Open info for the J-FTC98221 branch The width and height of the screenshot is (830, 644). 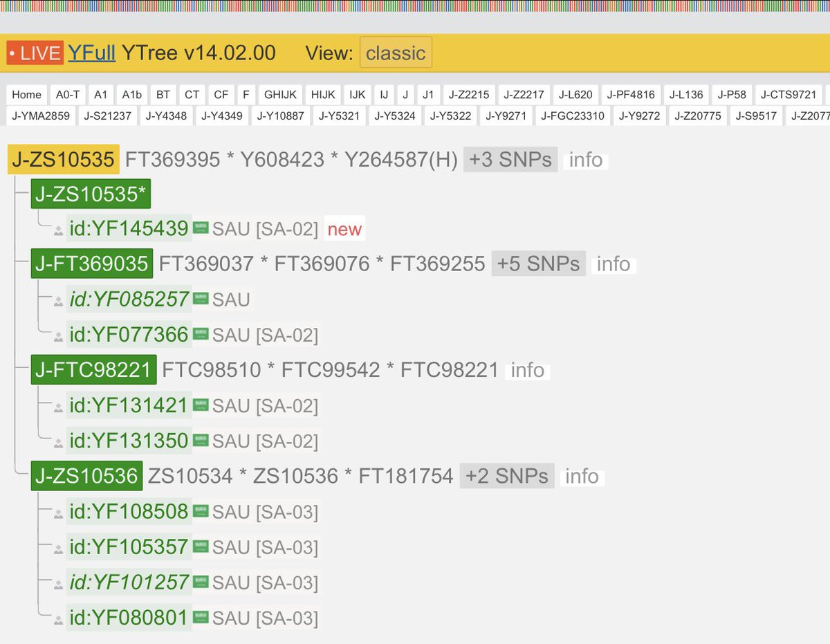click(x=528, y=371)
